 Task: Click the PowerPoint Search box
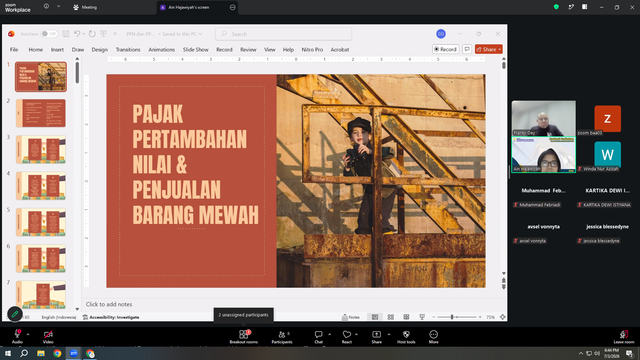tap(283, 34)
